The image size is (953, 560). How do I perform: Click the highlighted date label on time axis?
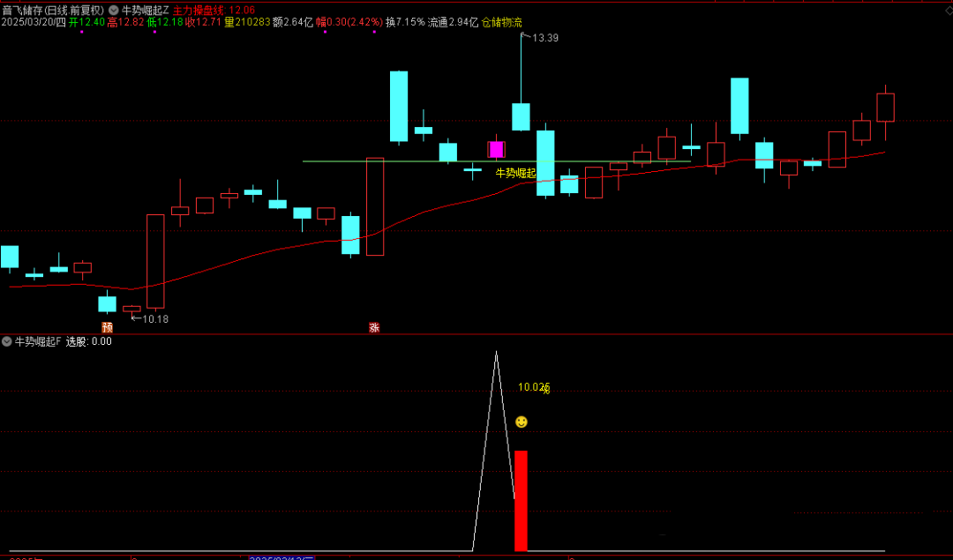click(x=281, y=557)
